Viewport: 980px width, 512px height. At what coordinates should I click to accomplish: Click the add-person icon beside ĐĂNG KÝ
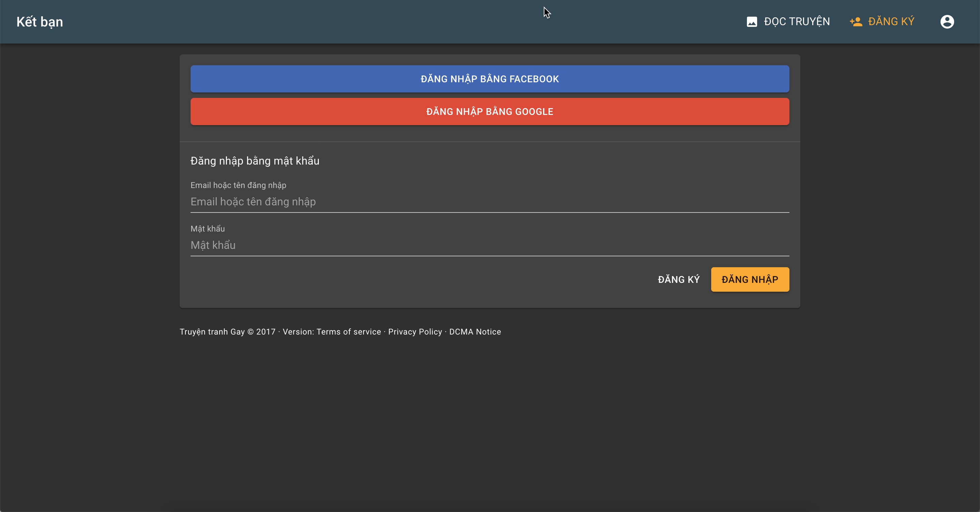click(x=856, y=22)
